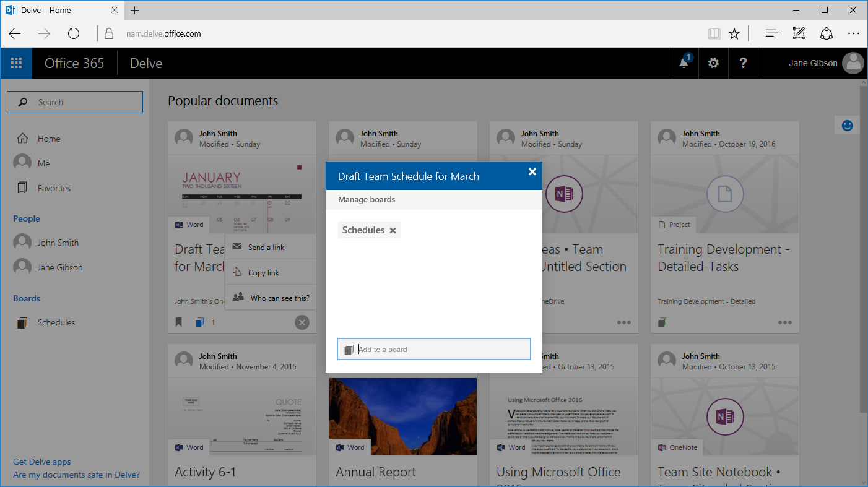Image resolution: width=868 pixels, height=487 pixels.
Task: Click the page vertical scrollbar
Action: point(864,248)
